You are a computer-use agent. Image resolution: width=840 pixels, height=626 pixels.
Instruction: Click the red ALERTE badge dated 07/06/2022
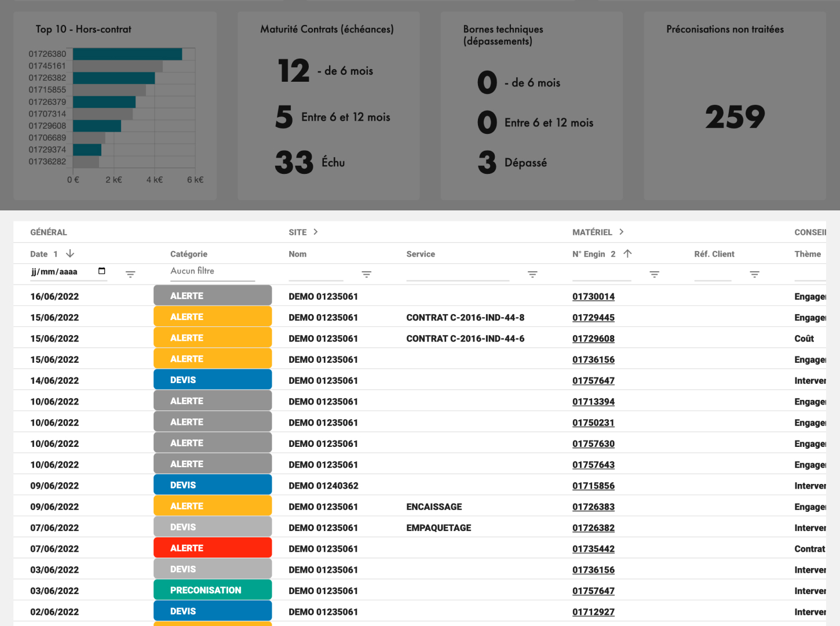click(x=213, y=548)
